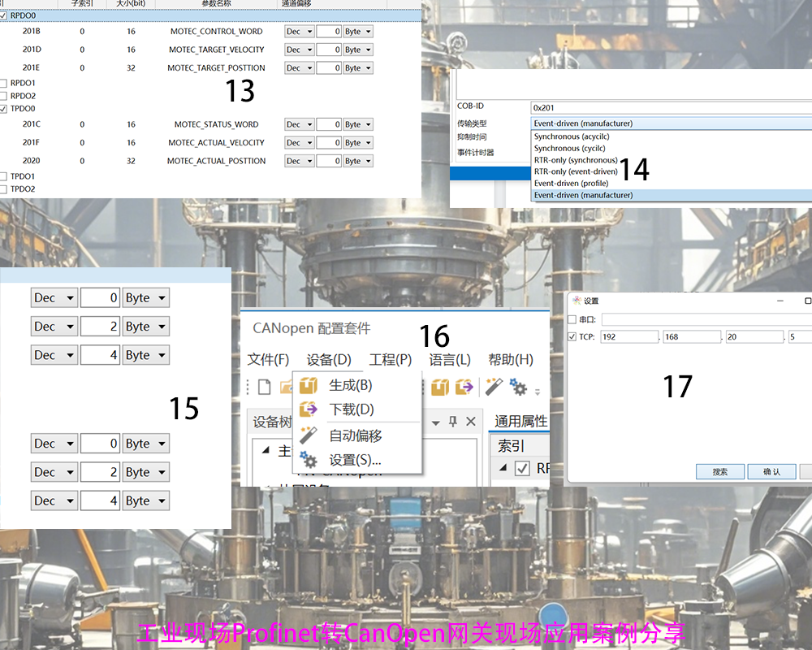The image size is (812, 650).
Task: Click index 201B in the RPDO0 list
Action: (31, 31)
